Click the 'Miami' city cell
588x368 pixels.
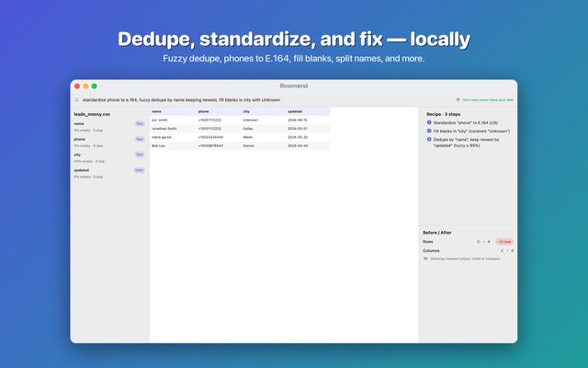click(x=248, y=137)
